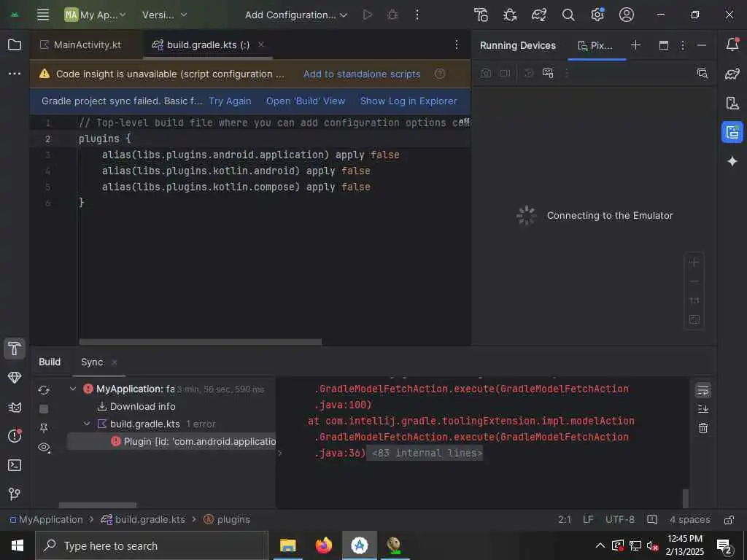Image resolution: width=747 pixels, height=560 pixels.
Task: Open the Device Manager toolbar icon
Action: pyautogui.click(x=481, y=15)
